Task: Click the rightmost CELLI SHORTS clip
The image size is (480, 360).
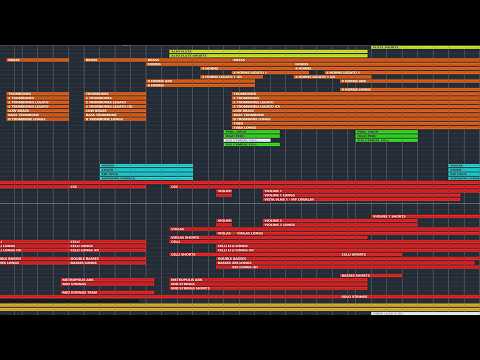Action: 371,255
